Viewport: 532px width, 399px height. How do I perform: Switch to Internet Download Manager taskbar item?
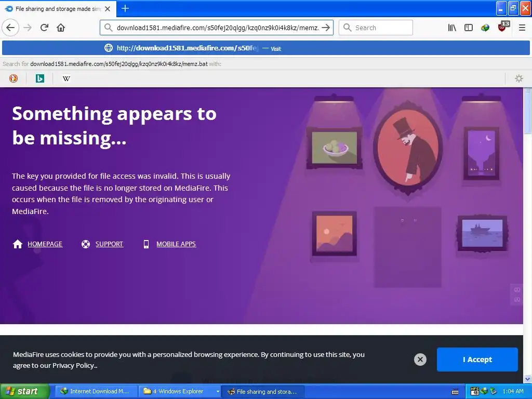(x=96, y=392)
